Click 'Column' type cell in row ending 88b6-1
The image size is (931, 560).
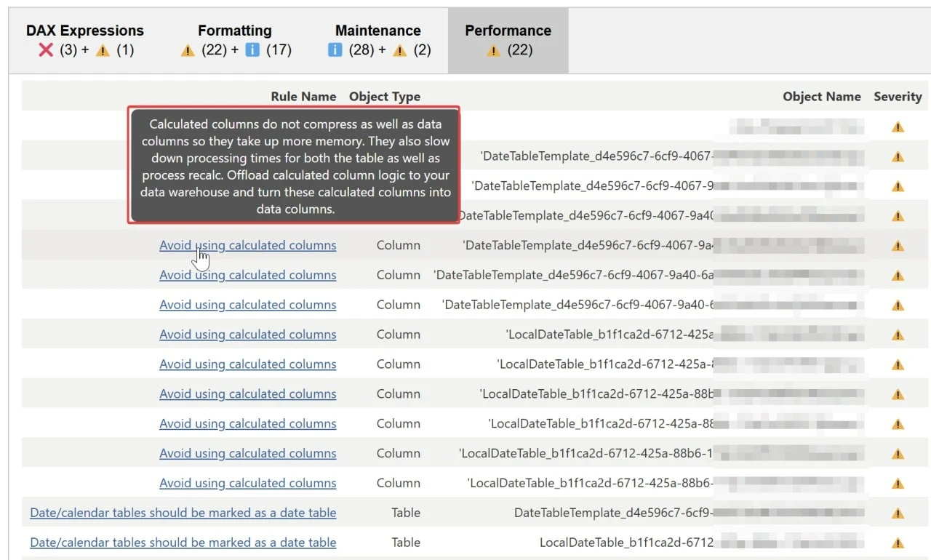[x=399, y=453]
